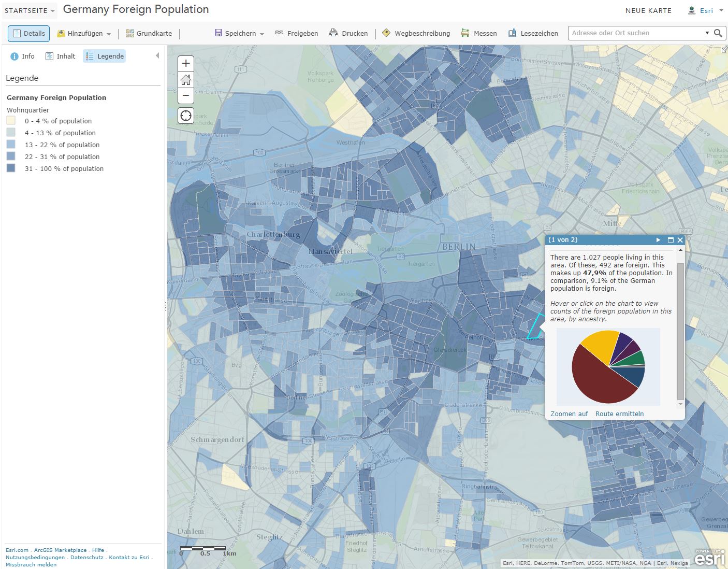Click the 0 - 4 % legend swatch
Screen dimensions: 728x569
point(11,121)
